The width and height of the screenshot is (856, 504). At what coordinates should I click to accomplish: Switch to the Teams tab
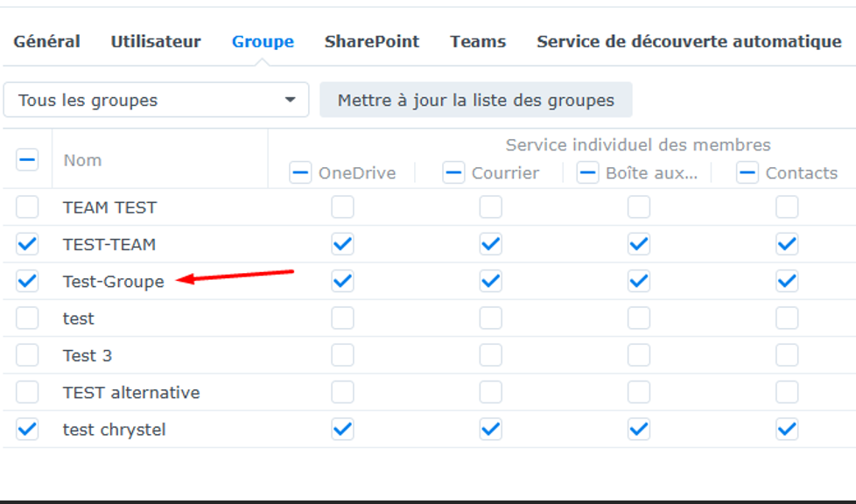[x=477, y=41]
